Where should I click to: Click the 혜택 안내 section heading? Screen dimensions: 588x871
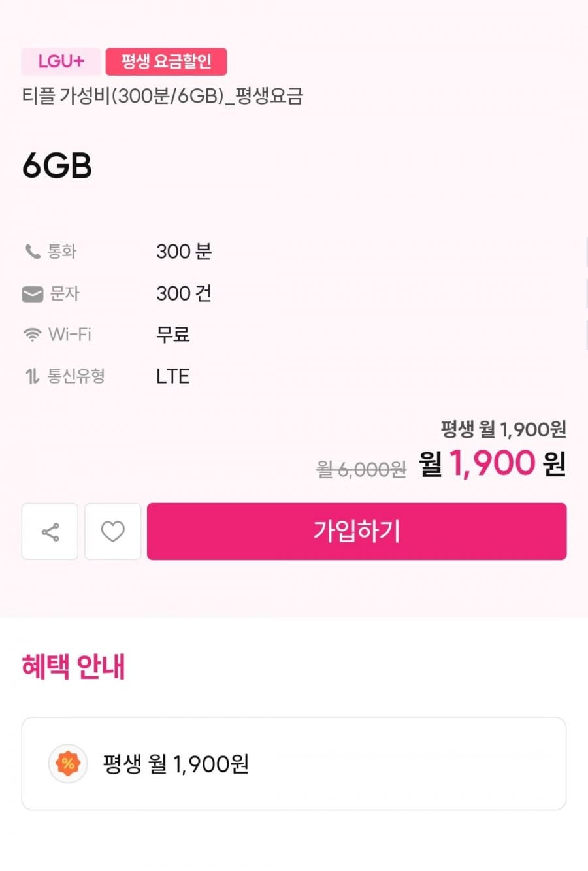pyautogui.click(x=73, y=666)
